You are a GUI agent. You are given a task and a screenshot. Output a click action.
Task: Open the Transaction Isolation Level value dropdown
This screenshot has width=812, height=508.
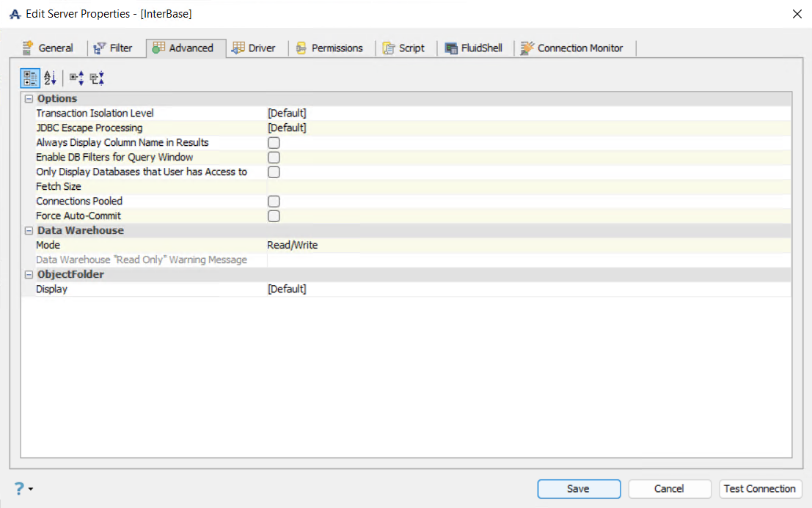click(528, 114)
